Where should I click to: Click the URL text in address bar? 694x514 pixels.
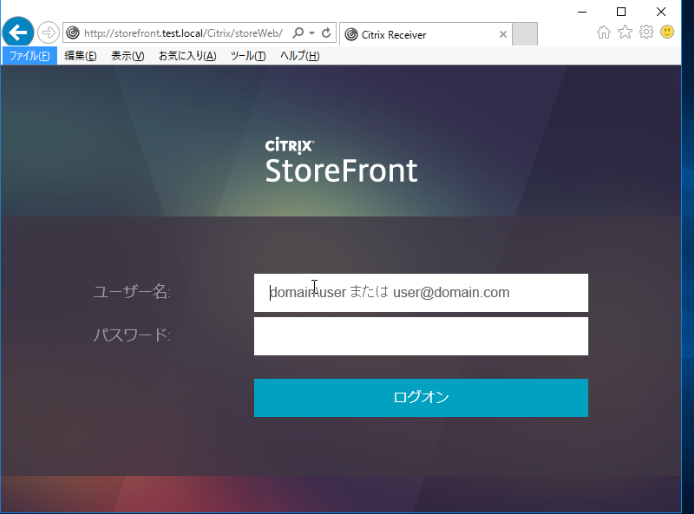pyautogui.click(x=183, y=33)
